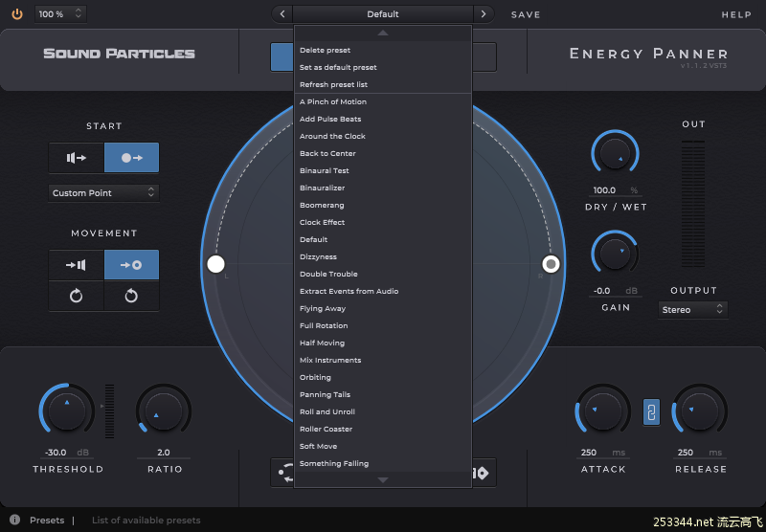The image size is (766, 532).
Task: Select Panning Tails preset
Action: click(383, 394)
